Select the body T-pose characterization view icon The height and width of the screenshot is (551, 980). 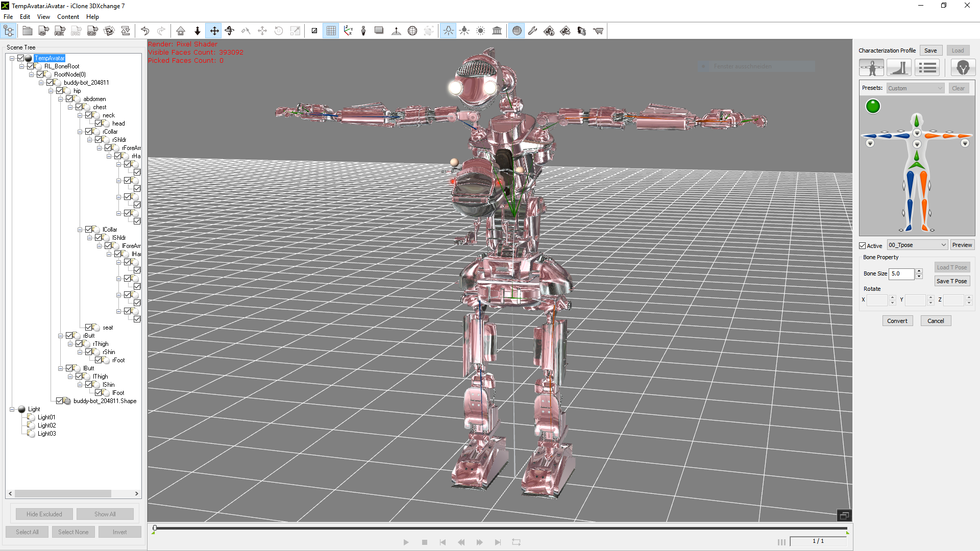click(872, 67)
